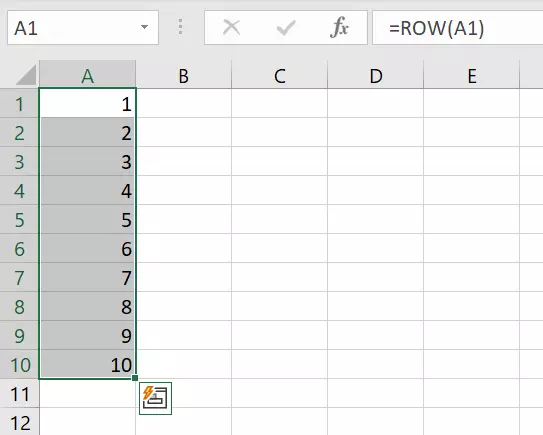Click cell A10 containing 10
543x435 pixels.
click(88, 365)
